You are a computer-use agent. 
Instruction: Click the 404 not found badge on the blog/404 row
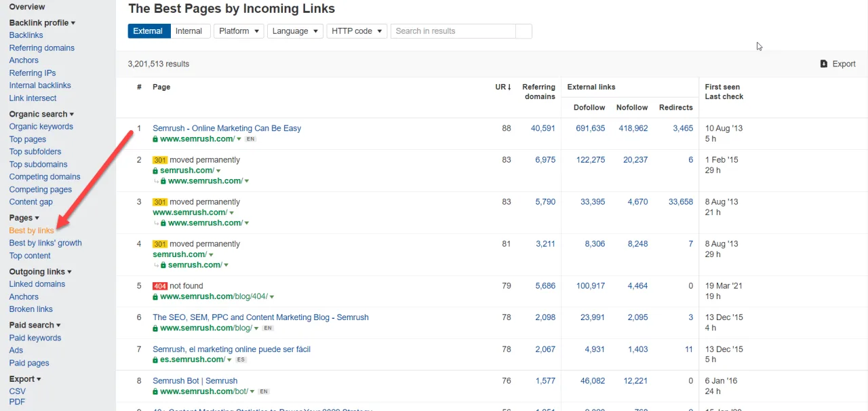click(161, 286)
